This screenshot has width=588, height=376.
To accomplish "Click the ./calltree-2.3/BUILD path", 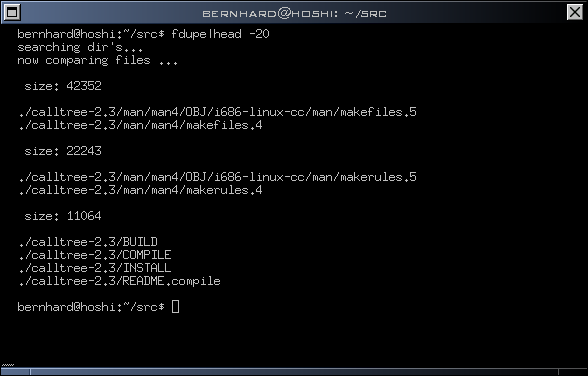I will click(x=88, y=242).
